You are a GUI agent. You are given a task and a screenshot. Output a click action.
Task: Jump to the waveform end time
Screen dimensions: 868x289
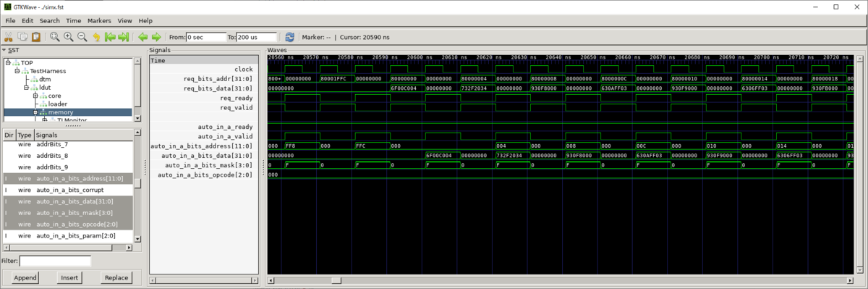124,37
